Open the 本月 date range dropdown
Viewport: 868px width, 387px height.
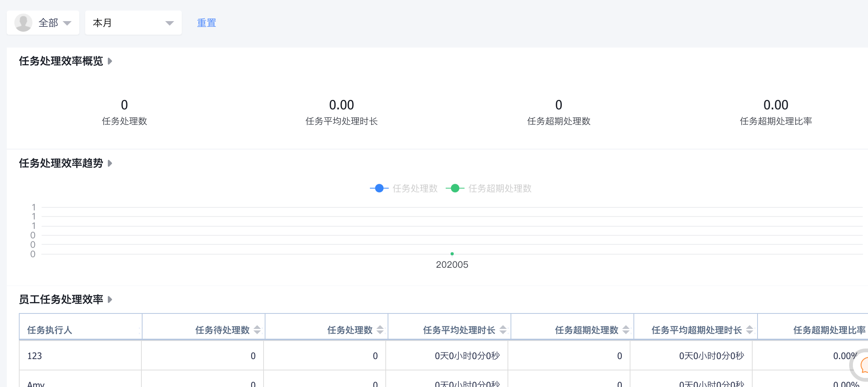133,23
